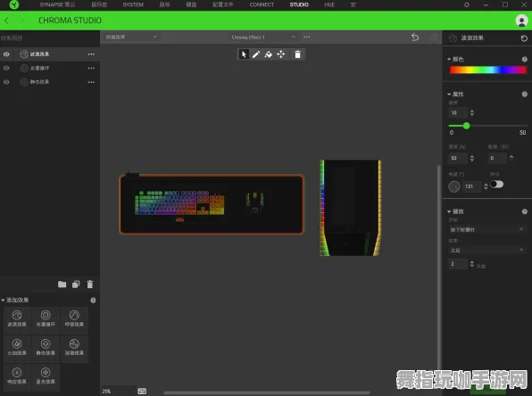Select the paint bucket fill tool
Screen dimensions: 532x396
coord(269,54)
